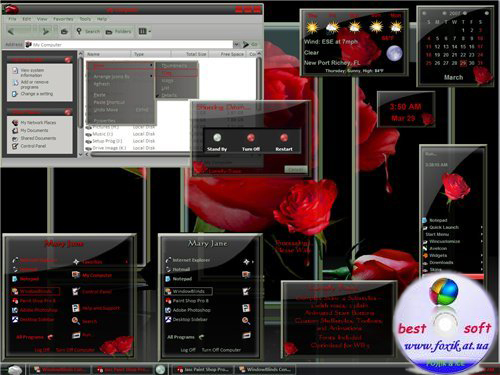Open Internet Explorer in white-text start menu
Screen dimensions: 500x375
(188, 260)
